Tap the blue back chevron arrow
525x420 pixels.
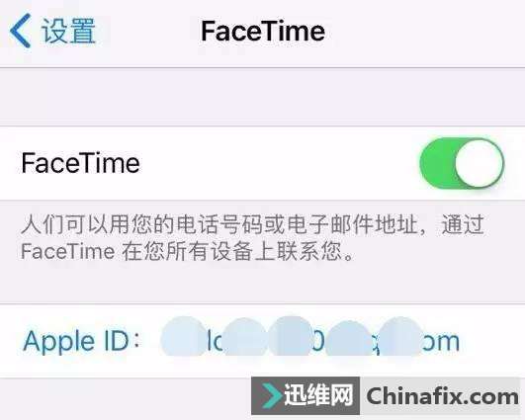point(21,31)
